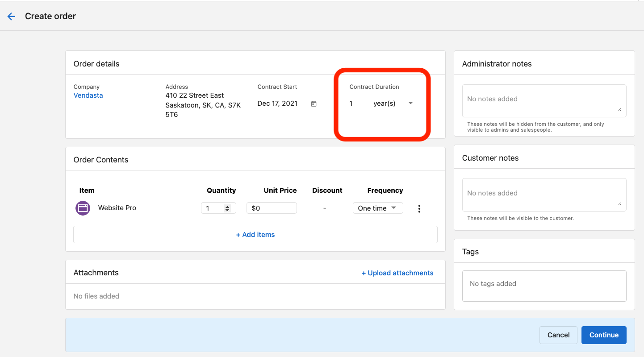Open the Vendasta company link
The height and width of the screenshot is (357, 644).
tap(88, 95)
